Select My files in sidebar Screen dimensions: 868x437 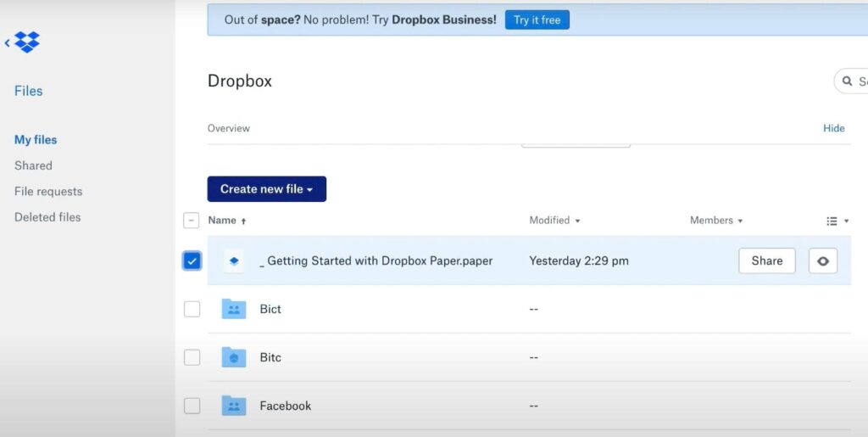[36, 139]
